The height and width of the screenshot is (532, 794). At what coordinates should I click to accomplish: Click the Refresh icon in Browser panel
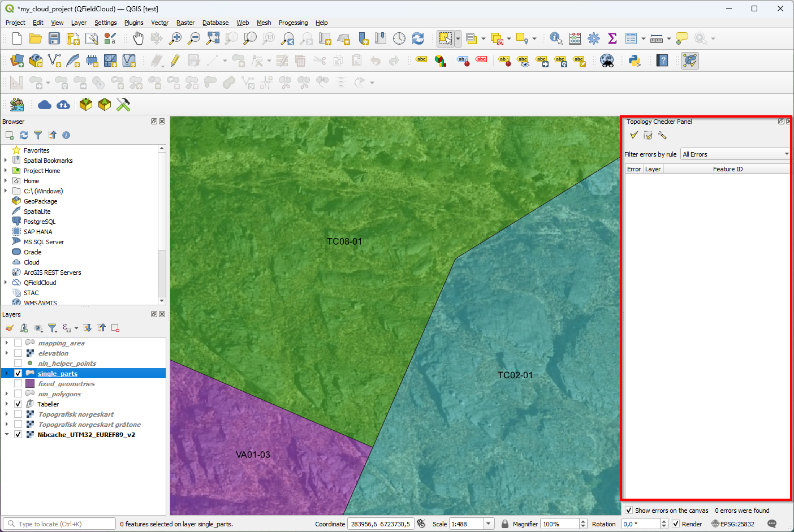[x=24, y=135]
